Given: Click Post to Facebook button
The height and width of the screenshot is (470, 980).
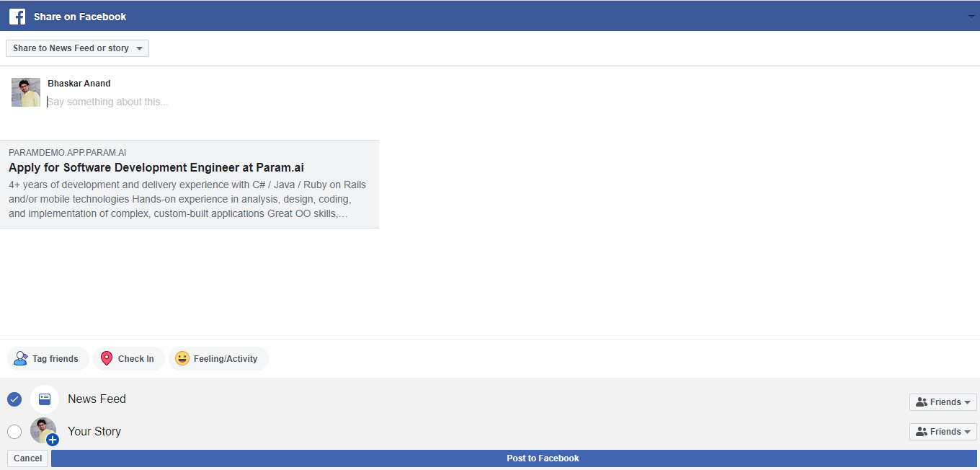Looking at the screenshot, I should coord(514,458).
